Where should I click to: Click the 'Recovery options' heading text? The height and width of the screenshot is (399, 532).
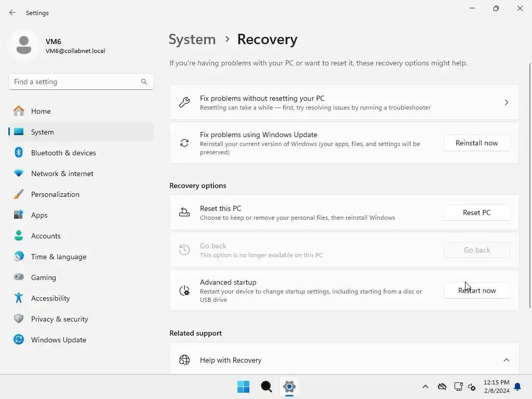click(x=198, y=185)
